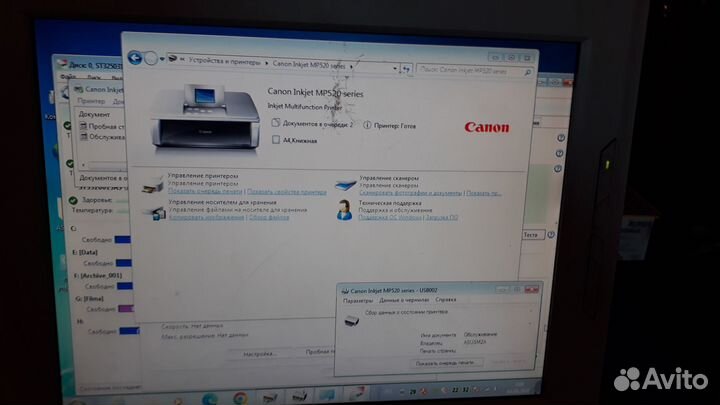Click the green 'Здоровье' check icon in disk window

pos(73,200)
